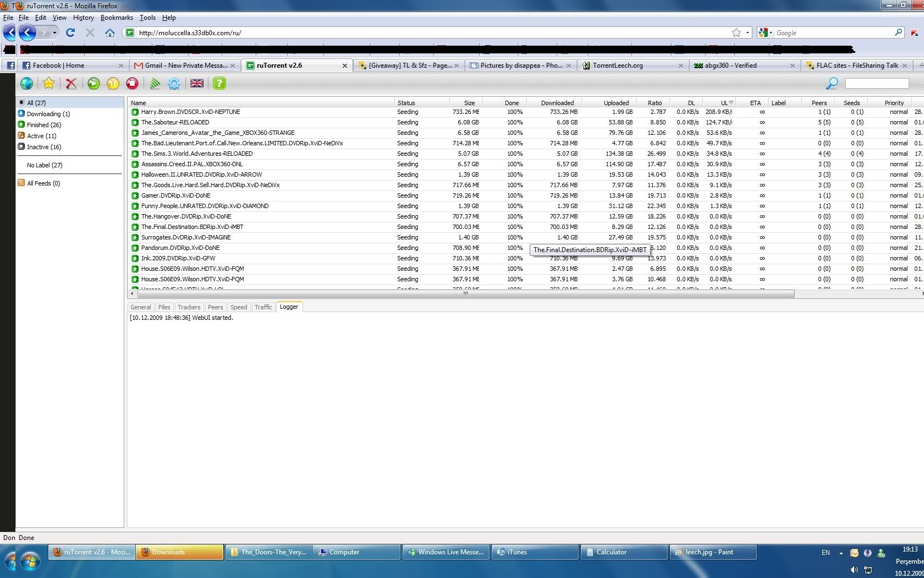This screenshot has height=578, width=924.
Task: Reload the page with Firefox refresh icon
Action: point(70,32)
